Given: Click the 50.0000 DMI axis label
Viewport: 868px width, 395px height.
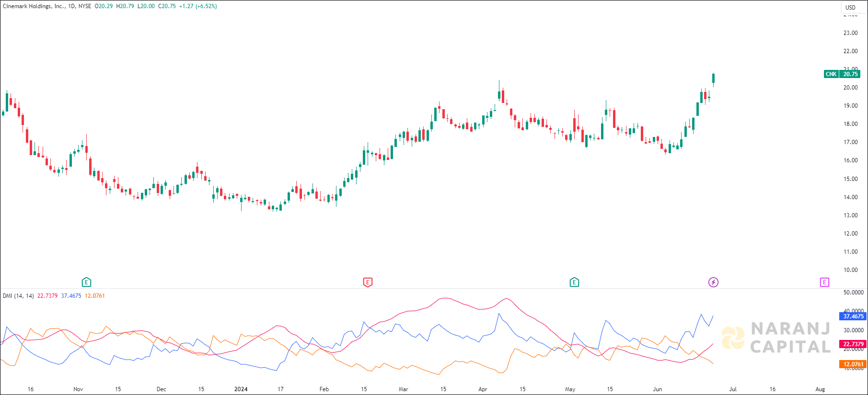Looking at the screenshot, I should pos(854,293).
